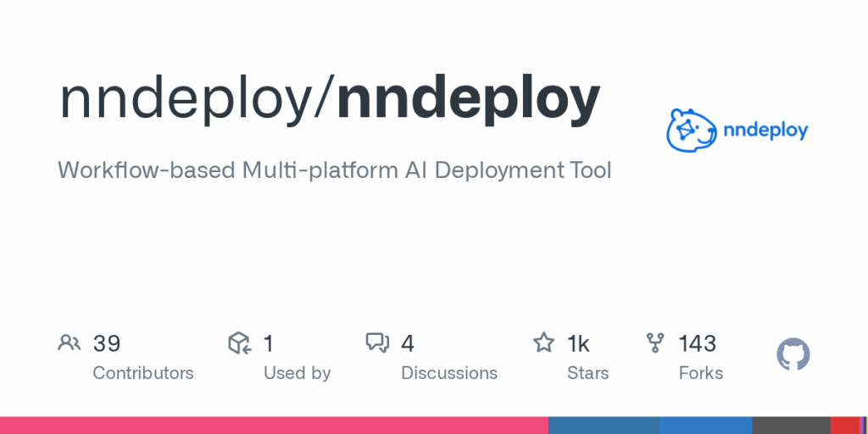This screenshot has width=868, height=434.
Task: Click the Contributors people icon
Action: coord(70,343)
